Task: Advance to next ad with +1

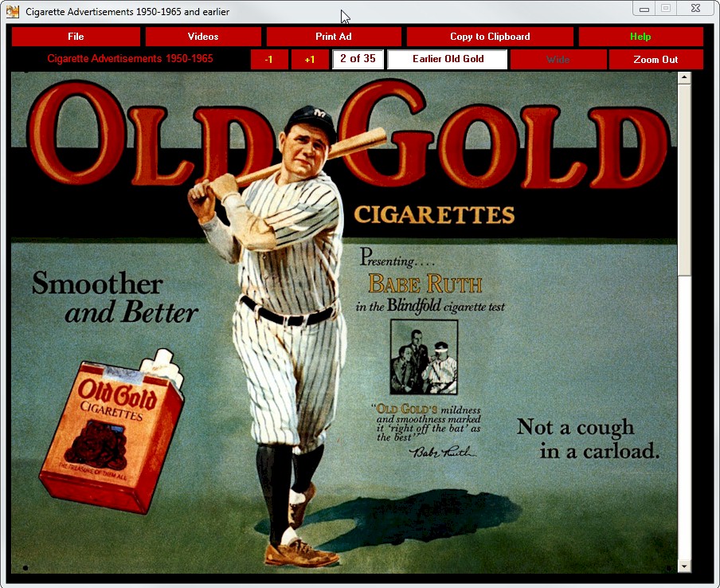Action: 310,59
